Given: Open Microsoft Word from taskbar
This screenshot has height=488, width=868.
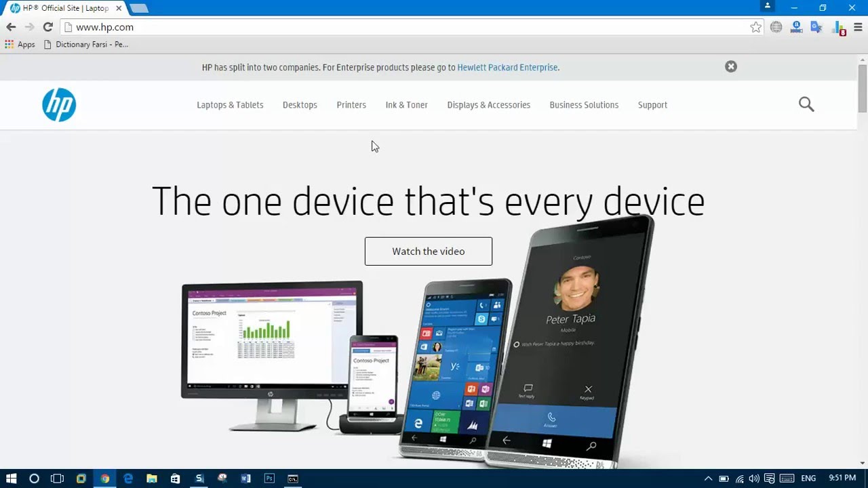Looking at the screenshot, I should pos(245,479).
